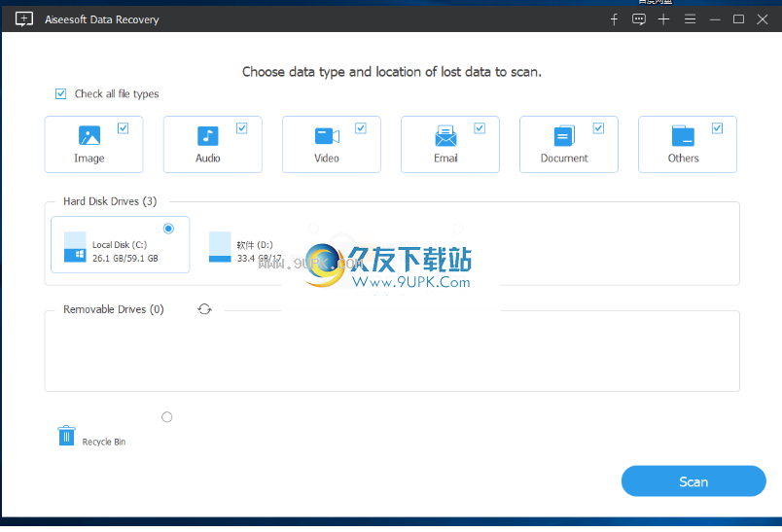
Task: Click the Recycle Bin trash icon
Action: coord(66,436)
